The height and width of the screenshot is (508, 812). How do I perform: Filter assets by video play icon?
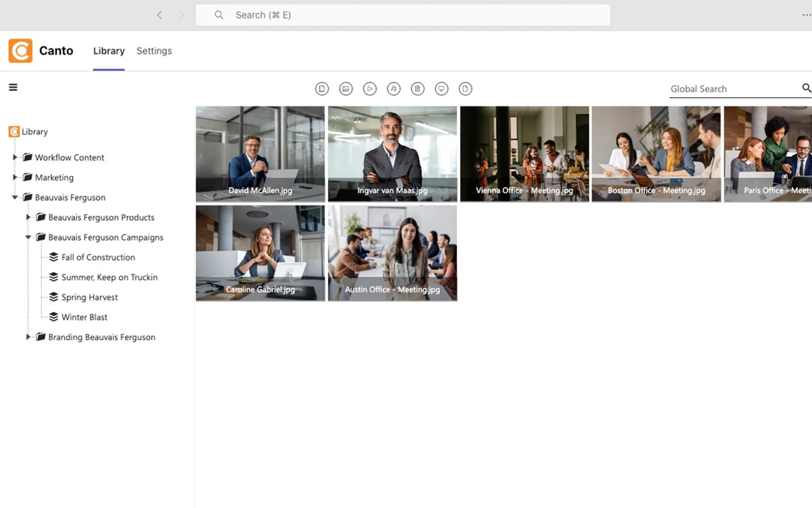pyautogui.click(x=370, y=89)
